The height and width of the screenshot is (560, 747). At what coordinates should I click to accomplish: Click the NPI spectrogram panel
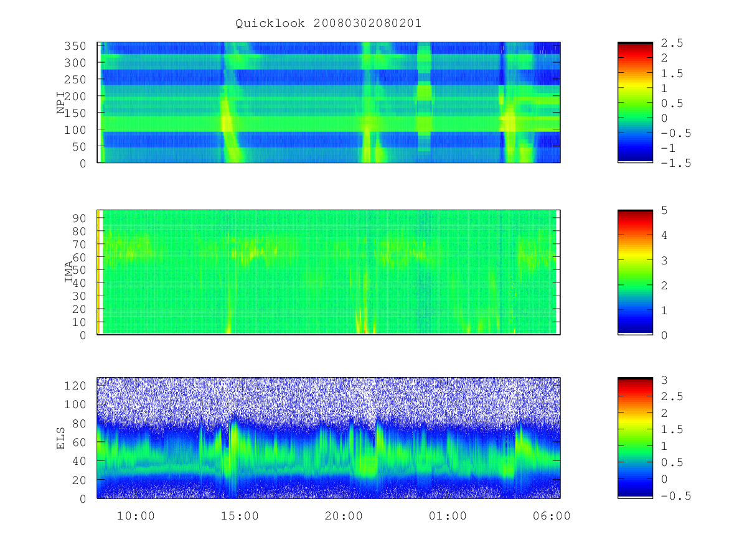(x=329, y=103)
